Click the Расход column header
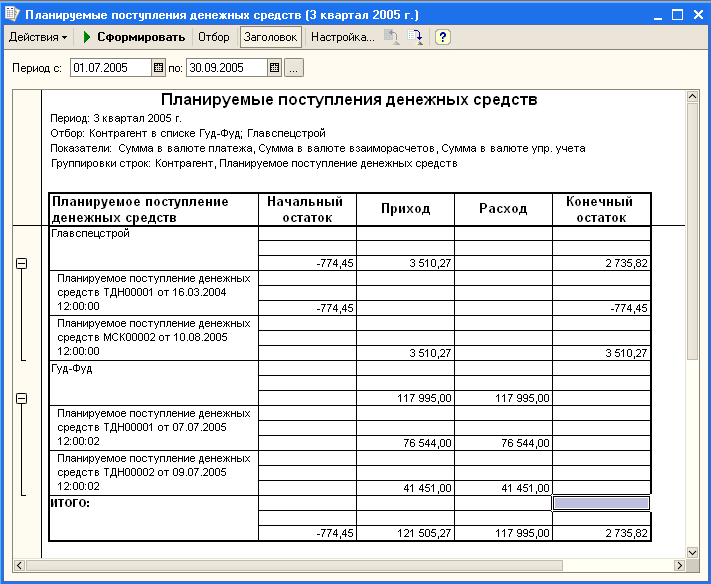711x584 pixels. (x=503, y=209)
